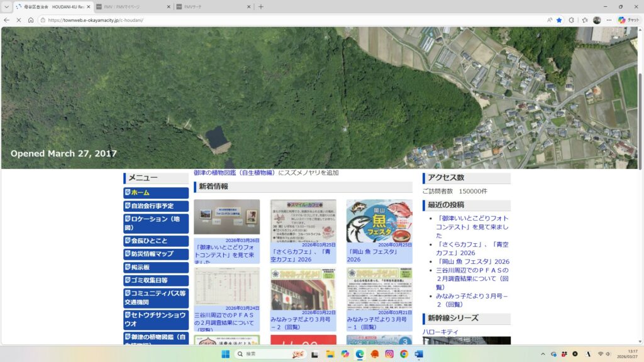Open the Copilot chat button
This screenshot has height=362, width=644.
click(x=629, y=20)
